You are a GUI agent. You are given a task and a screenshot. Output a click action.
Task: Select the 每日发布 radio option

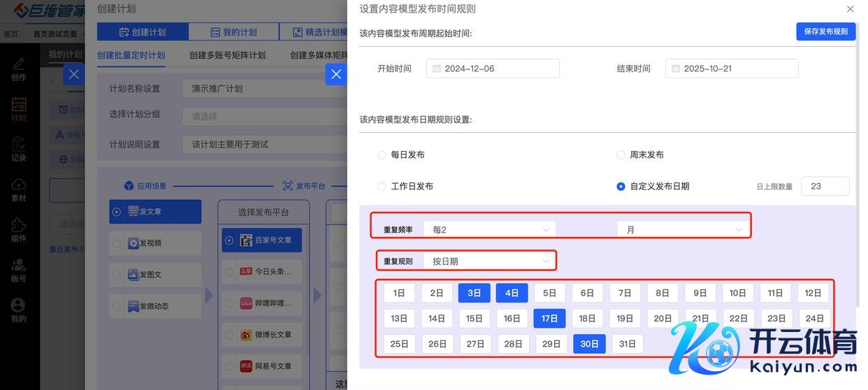(x=382, y=155)
